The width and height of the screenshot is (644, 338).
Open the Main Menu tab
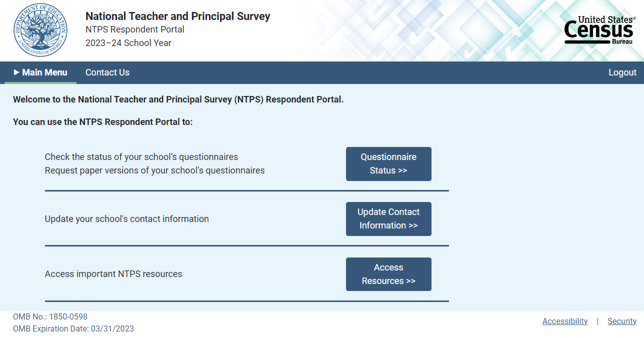[x=40, y=72]
